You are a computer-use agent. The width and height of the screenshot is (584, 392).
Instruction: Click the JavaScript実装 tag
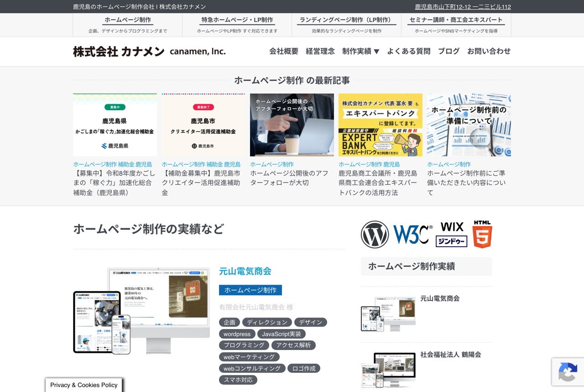282,334
